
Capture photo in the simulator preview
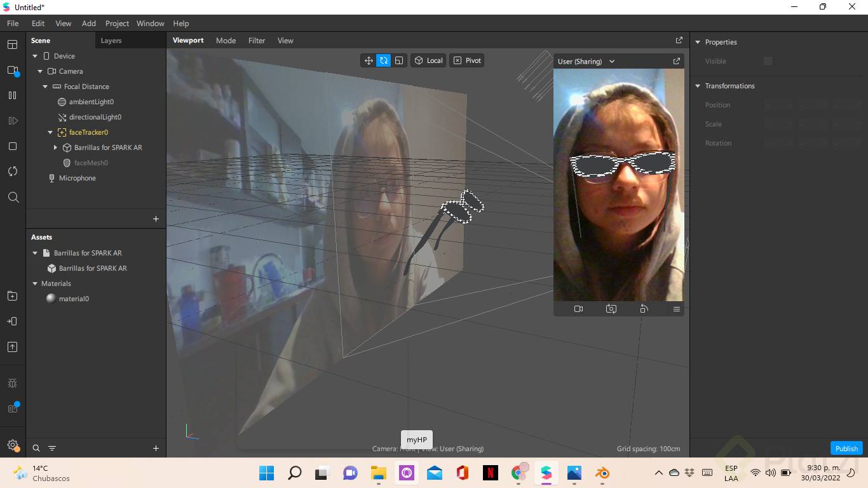pyautogui.click(x=611, y=309)
